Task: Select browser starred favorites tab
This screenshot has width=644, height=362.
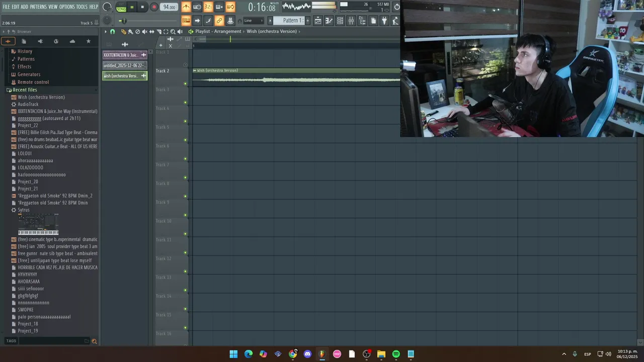Action: [x=89, y=41]
